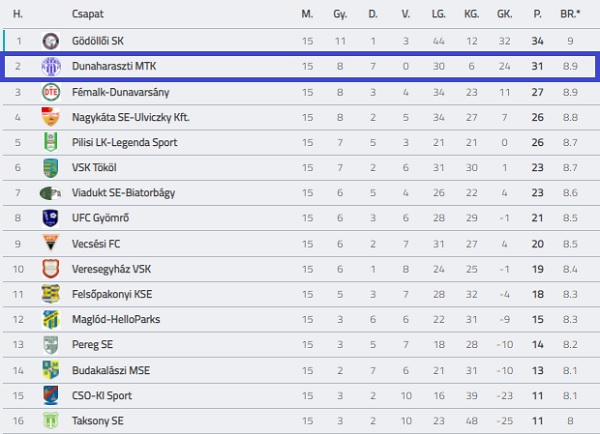Click the Fémalk-Dunavarsány DTE crest
Viewport: 600px width, 434px height.
pyautogui.click(x=50, y=92)
